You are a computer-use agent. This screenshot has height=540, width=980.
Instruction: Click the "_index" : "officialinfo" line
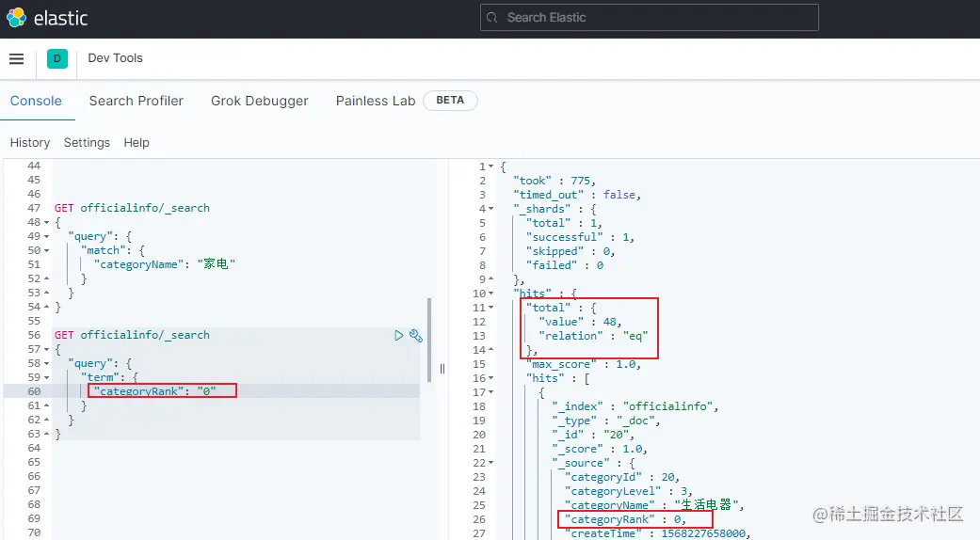[635, 406]
